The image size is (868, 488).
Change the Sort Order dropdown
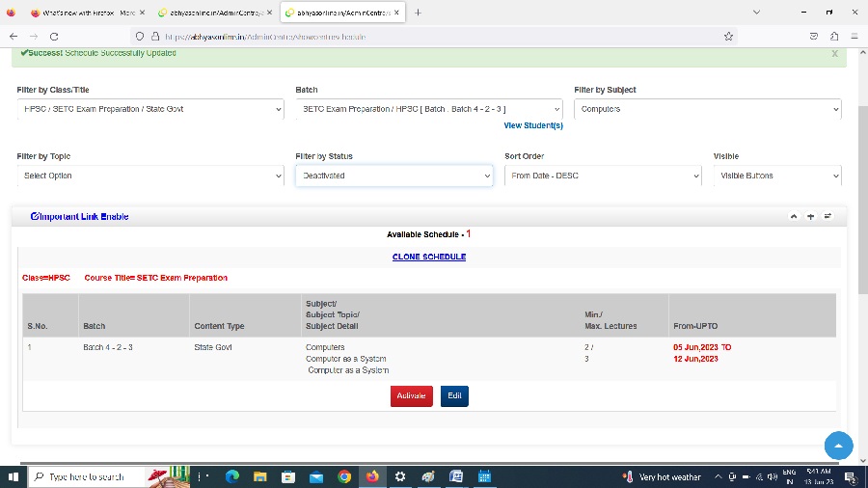coord(603,176)
